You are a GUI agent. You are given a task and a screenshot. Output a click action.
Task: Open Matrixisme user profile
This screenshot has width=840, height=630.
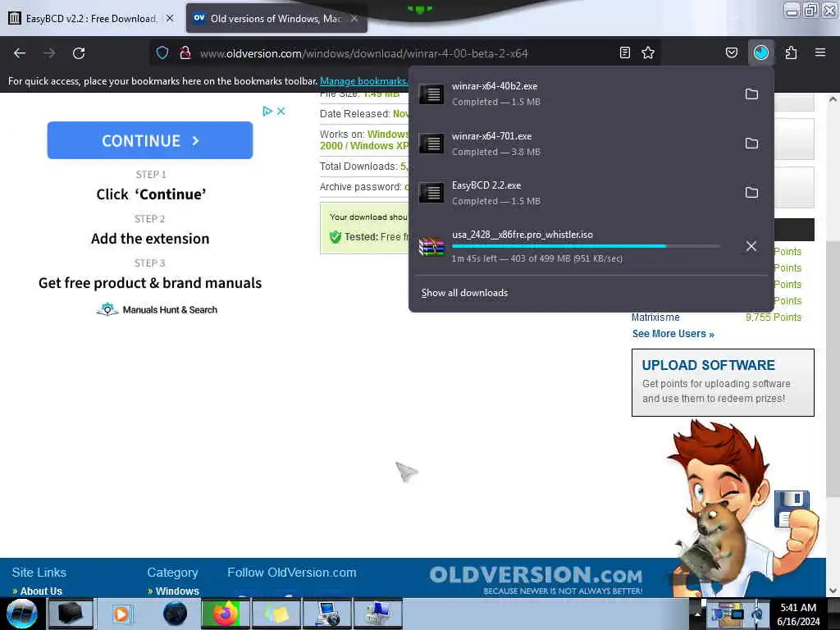pyautogui.click(x=655, y=317)
